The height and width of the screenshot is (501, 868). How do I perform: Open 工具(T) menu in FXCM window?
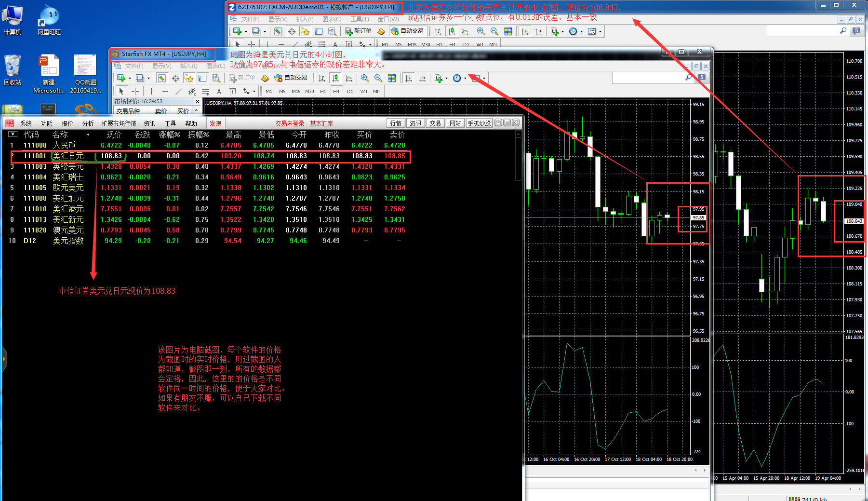click(360, 19)
